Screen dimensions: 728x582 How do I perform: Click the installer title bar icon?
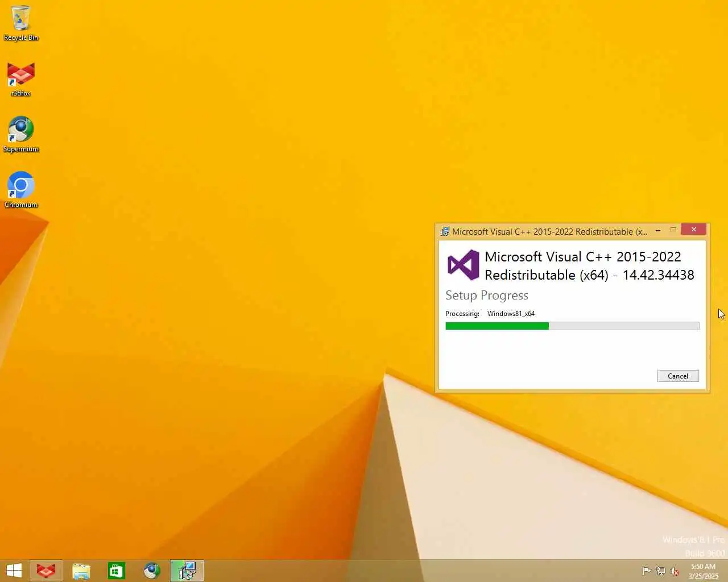pyautogui.click(x=445, y=231)
